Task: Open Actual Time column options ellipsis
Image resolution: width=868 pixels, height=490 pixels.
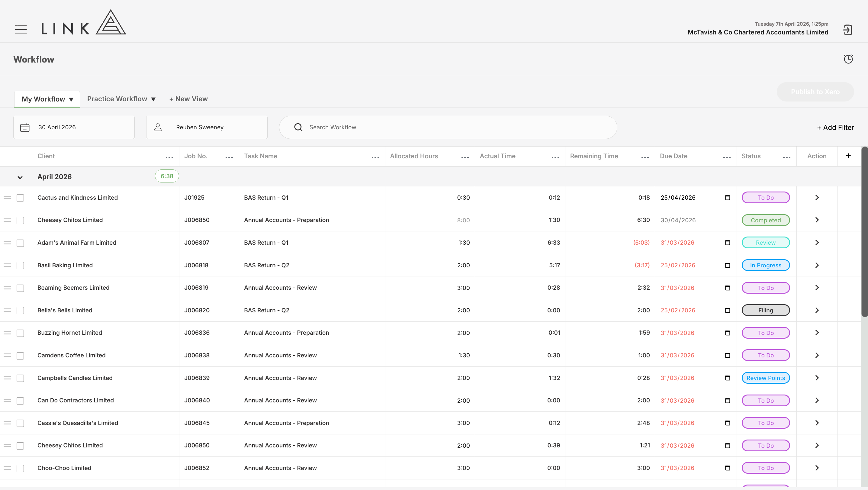Action: click(555, 157)
